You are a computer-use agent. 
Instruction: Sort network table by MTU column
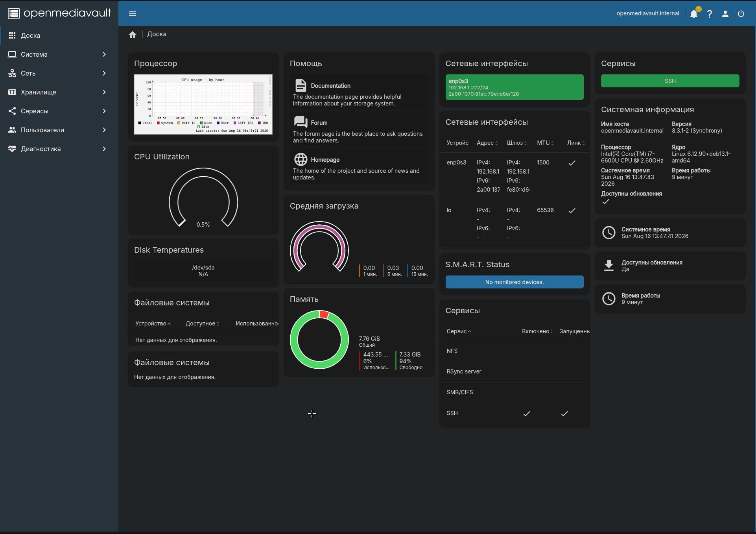(x=545, y=143)
